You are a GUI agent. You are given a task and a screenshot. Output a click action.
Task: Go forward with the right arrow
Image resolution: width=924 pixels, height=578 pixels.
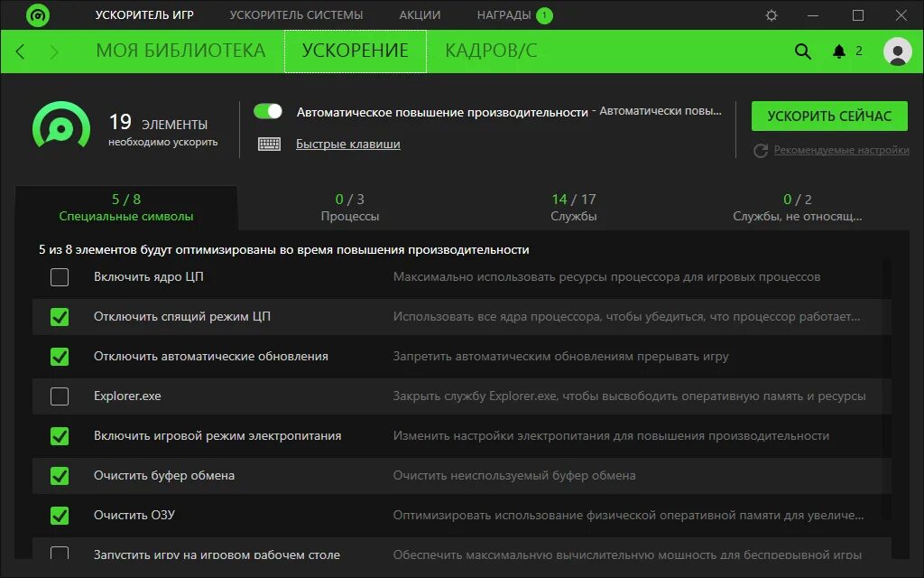click(54, 51)
